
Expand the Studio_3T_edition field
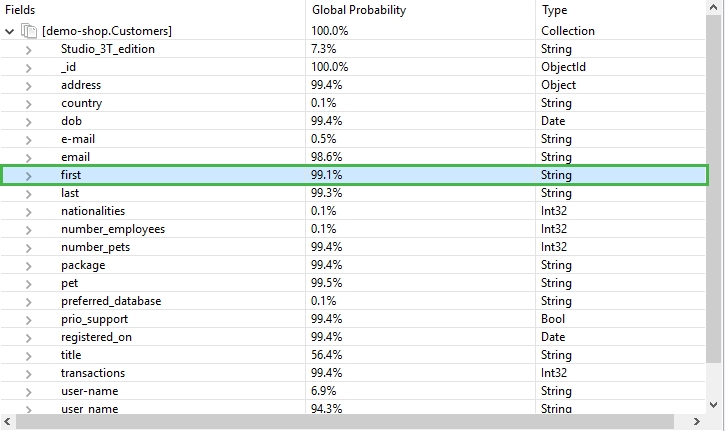[x=29, y=49]
